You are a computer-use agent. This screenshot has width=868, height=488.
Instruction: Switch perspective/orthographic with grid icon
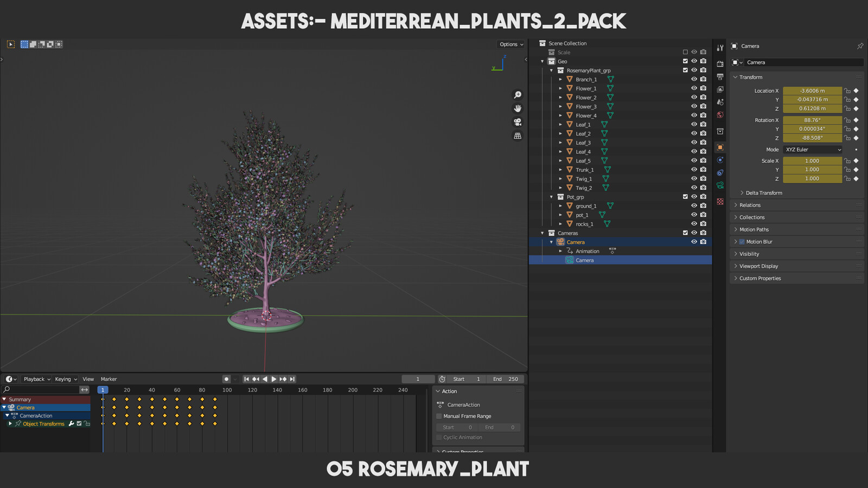coord(518,136)
